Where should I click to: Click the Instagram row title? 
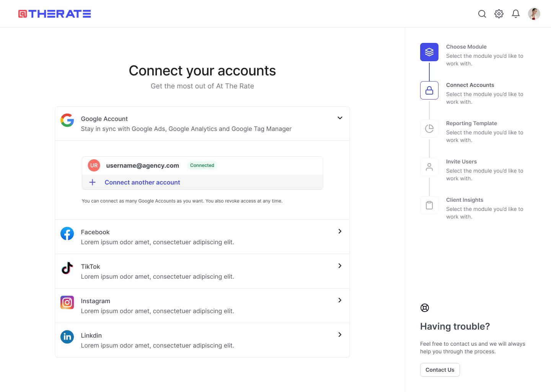pyautogui.click(x=96, y=301)
